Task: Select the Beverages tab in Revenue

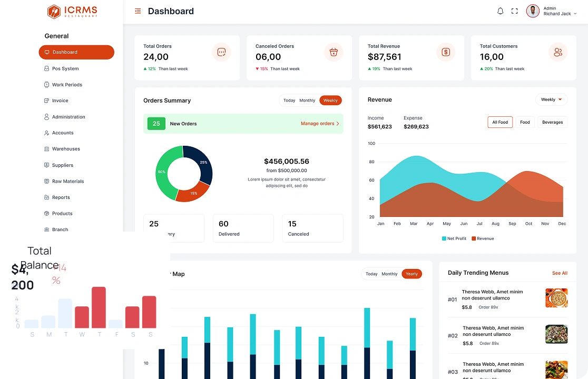Action: pyautogui.click(x=552, y=122)
